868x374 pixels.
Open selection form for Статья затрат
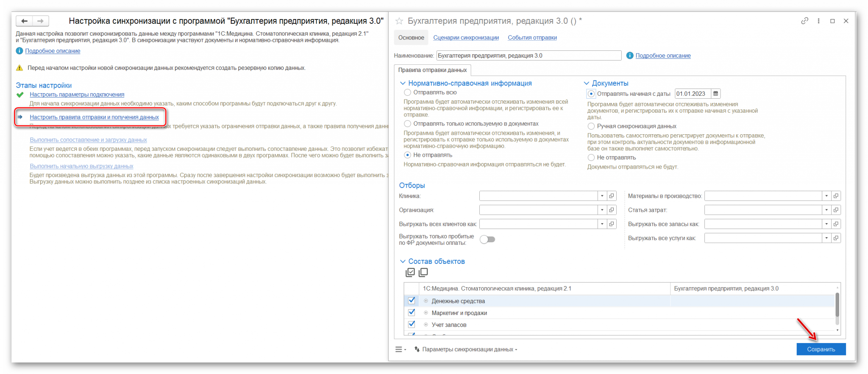point(836,210)
